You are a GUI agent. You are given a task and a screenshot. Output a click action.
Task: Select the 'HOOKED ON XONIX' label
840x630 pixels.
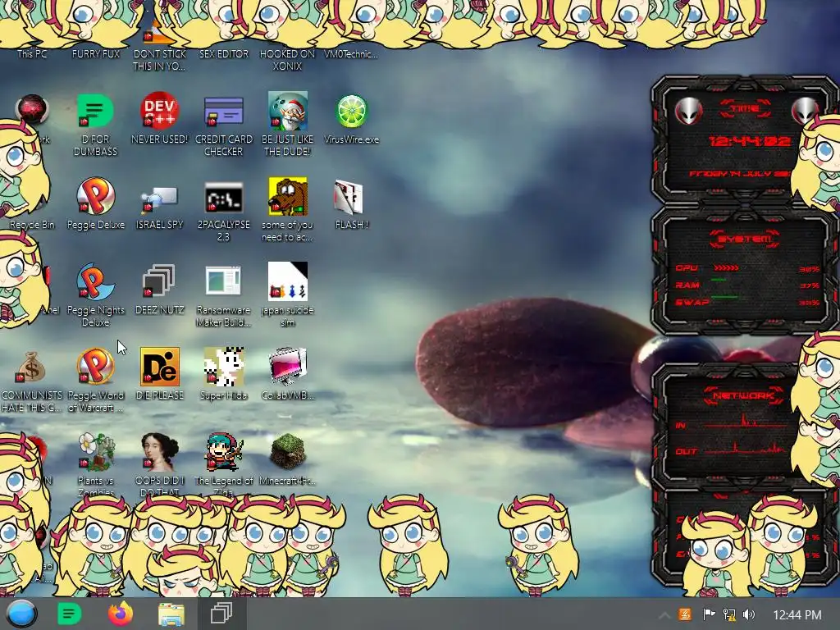point(287,60)
